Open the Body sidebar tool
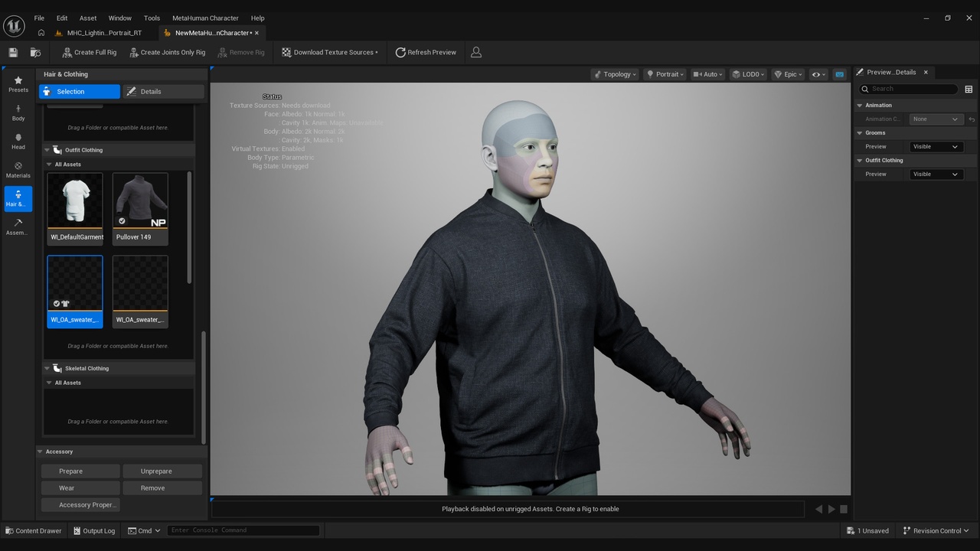This screenshot has height=551, width=980. tap(18, 113)
